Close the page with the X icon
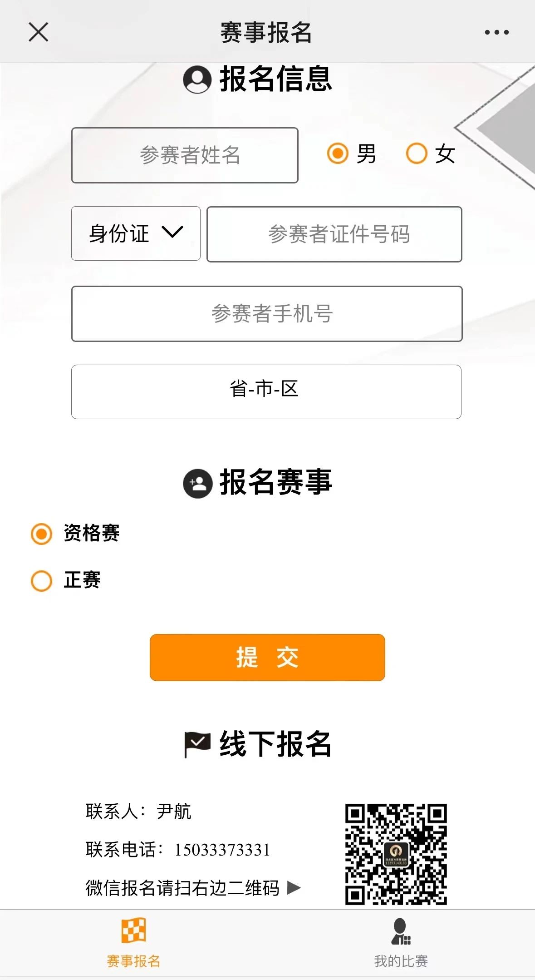This screenshot has width=535, height=980. pos(38,32)
